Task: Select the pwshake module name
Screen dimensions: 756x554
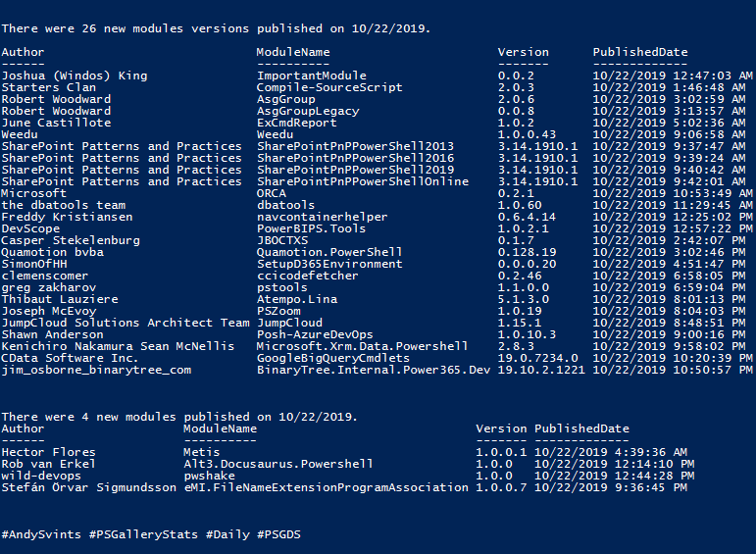Action: [209, 476]
